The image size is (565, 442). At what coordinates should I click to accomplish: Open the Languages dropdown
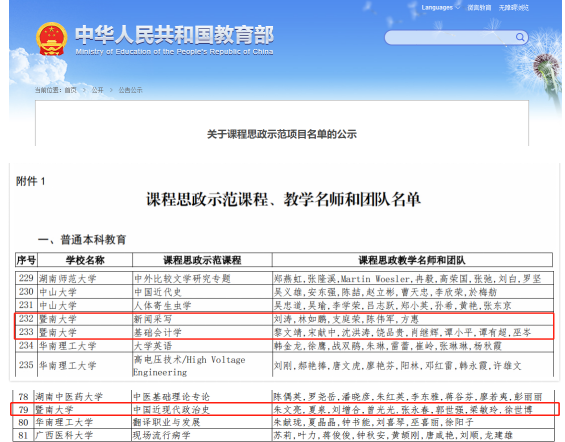click(440, 8)
